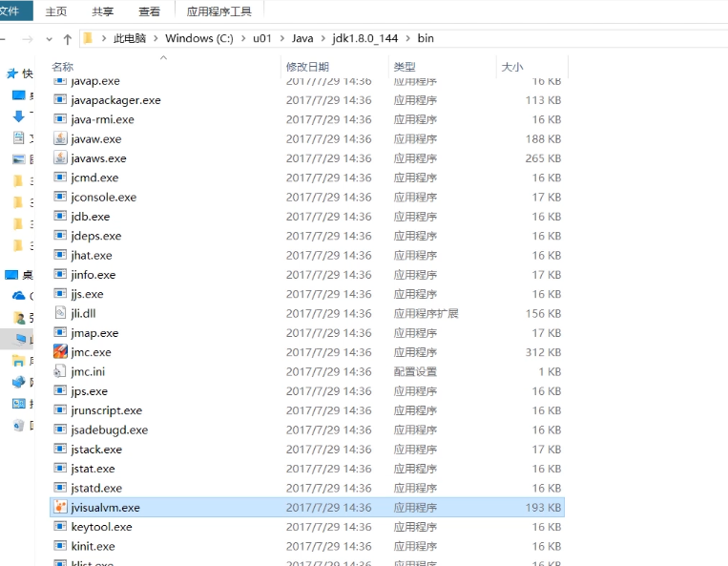Viewport: 728px width, 566px height.
Task: Click the 265 KB size of javaws.exe
Action: [543, 158]
